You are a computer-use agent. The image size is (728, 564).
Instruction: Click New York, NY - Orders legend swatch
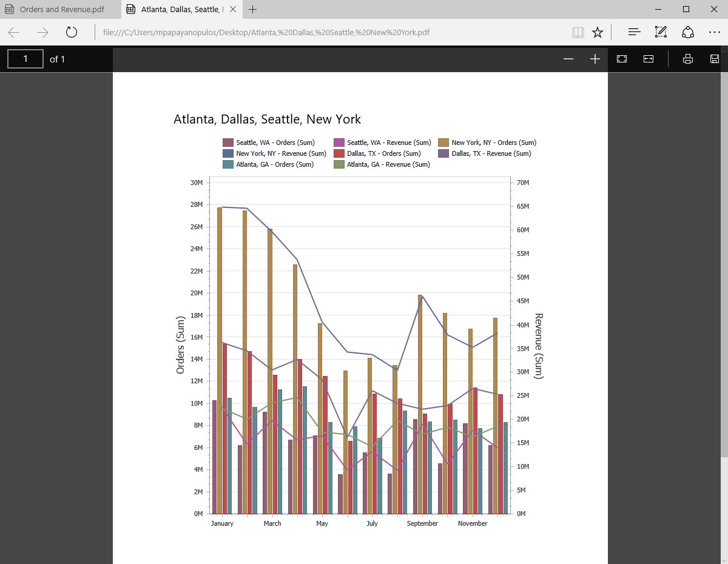point(443,143)
